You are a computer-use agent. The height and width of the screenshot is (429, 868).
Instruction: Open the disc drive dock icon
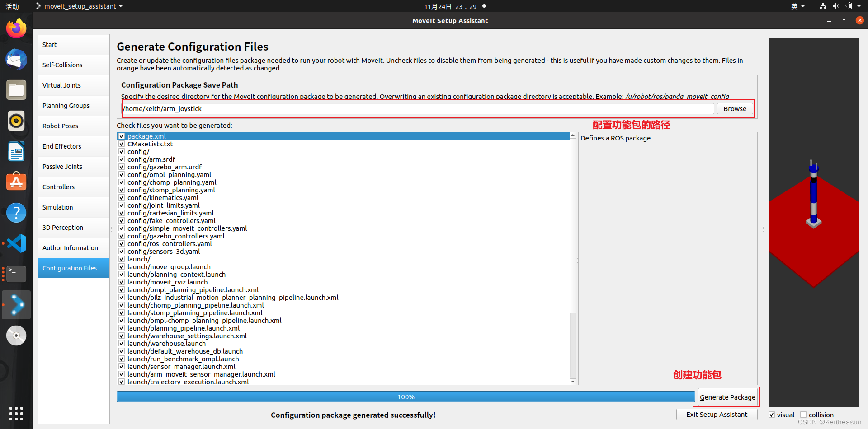(16, 336)
